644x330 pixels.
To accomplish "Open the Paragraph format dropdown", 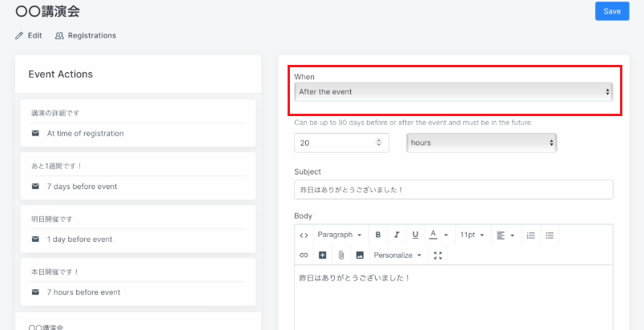I will pyautogui.click(x=340, y=235).
